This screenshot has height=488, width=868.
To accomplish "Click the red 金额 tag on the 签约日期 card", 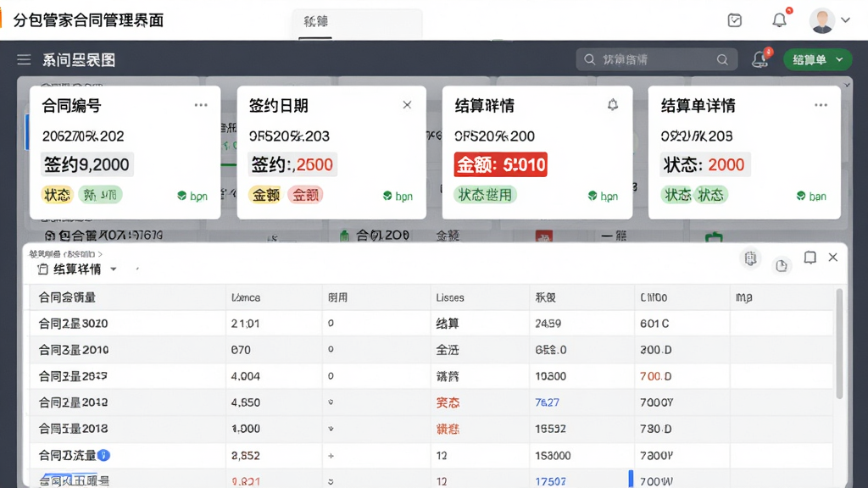I will pyautogui.click(x=305, y=195).
